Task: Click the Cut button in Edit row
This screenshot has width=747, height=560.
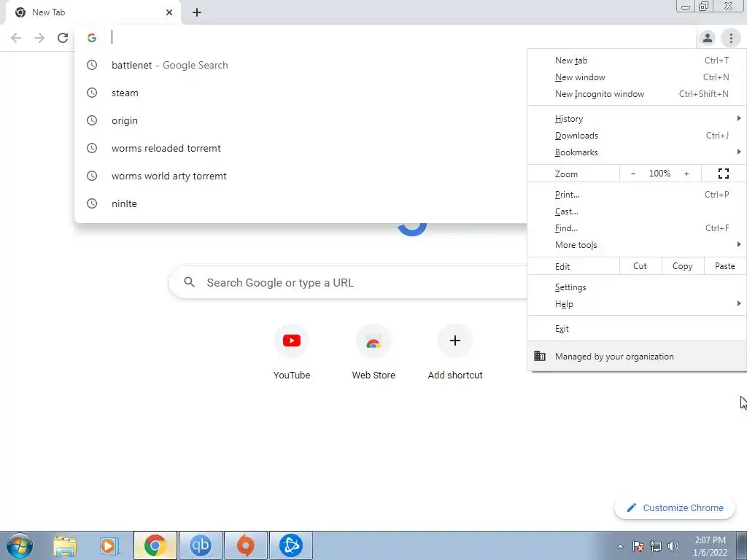Action: pyautogui.click(x=640, y=266)
